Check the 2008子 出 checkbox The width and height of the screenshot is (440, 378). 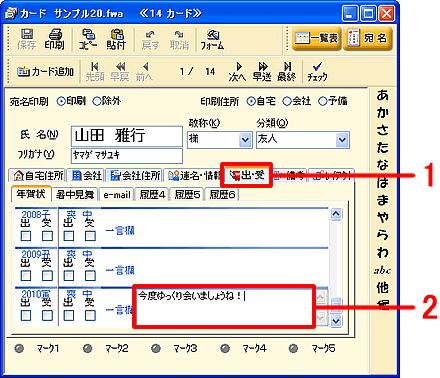click(x=26, y=236)
